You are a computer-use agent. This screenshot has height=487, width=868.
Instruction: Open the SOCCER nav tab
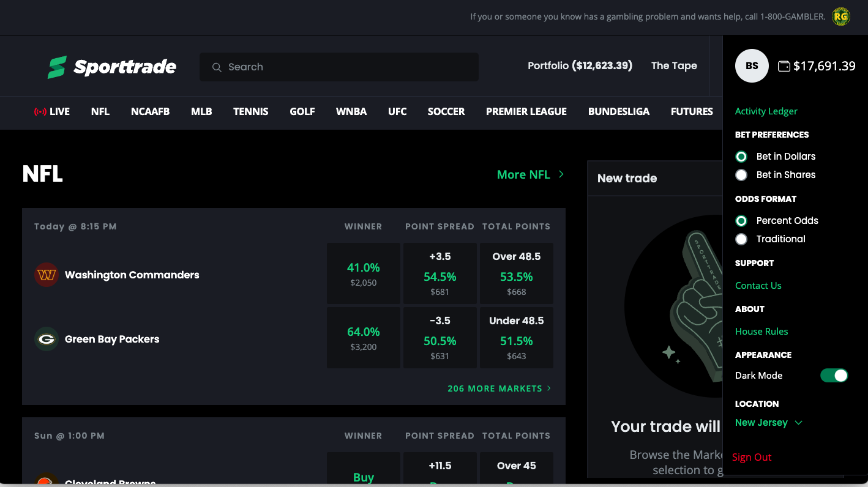click(446, 112)
